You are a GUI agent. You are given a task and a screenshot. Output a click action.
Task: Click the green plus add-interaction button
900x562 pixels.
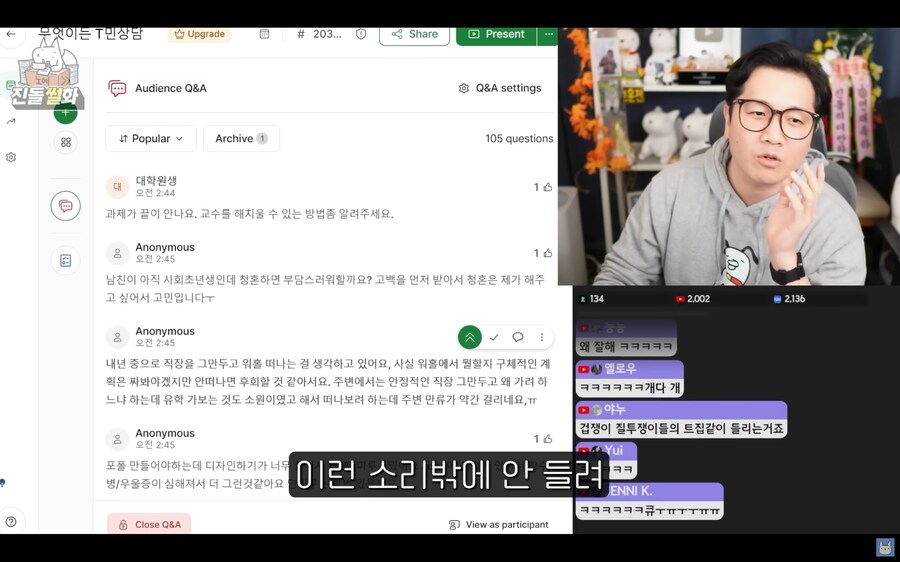click(65, 113)
